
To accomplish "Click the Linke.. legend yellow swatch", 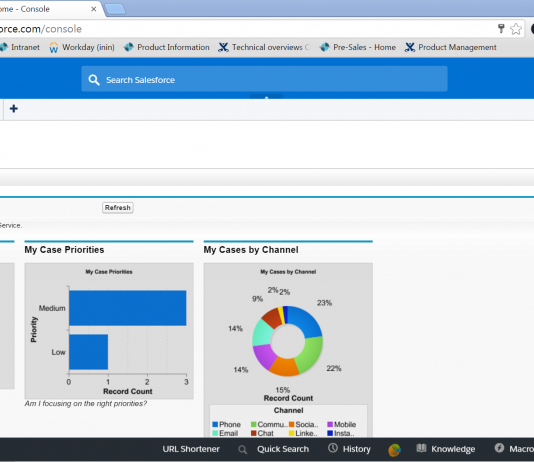I will (292, 433).
